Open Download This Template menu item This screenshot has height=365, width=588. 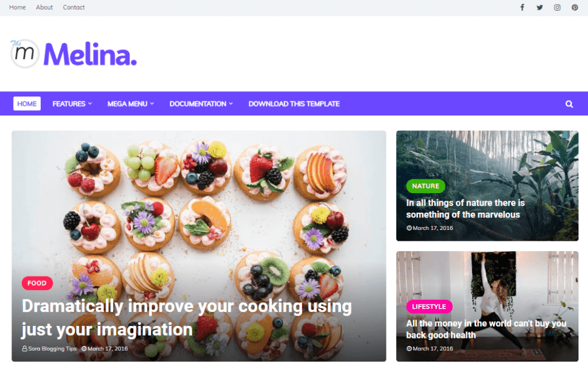tap(294, 103)
